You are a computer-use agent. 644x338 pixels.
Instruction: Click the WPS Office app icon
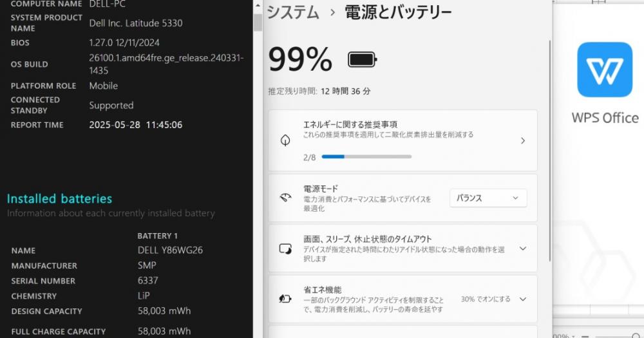[x=605, y=70]
